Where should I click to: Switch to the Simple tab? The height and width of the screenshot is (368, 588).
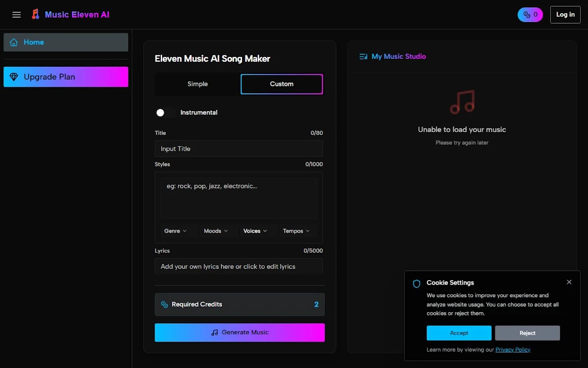(x=197, y=84)
